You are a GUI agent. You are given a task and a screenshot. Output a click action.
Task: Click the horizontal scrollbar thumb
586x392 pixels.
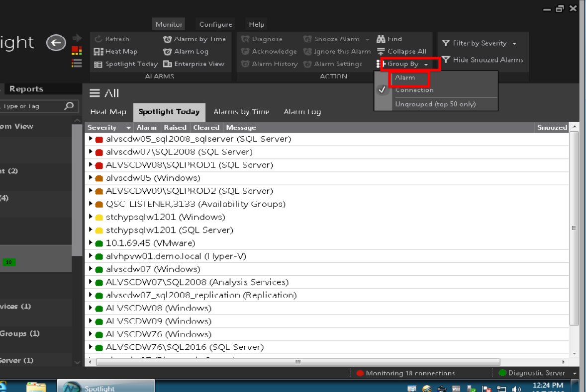pos(298,362)
